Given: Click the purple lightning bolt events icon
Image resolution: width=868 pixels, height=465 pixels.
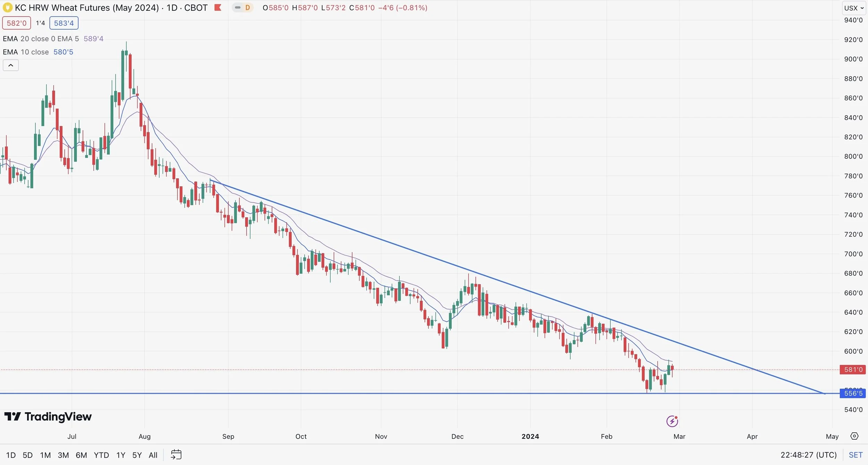Looking at the screenshot, I should (x=672, y=421).
